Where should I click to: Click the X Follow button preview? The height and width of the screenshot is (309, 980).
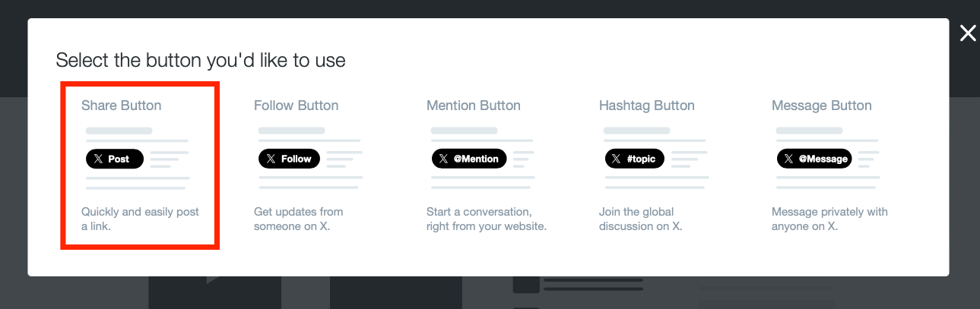pyautogui.click(x=287, y=159)
